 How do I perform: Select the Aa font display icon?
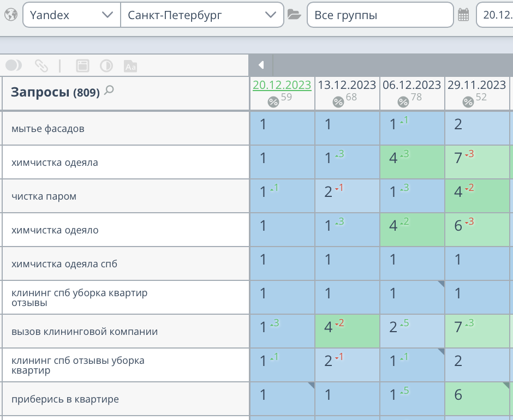click(129, 65)
